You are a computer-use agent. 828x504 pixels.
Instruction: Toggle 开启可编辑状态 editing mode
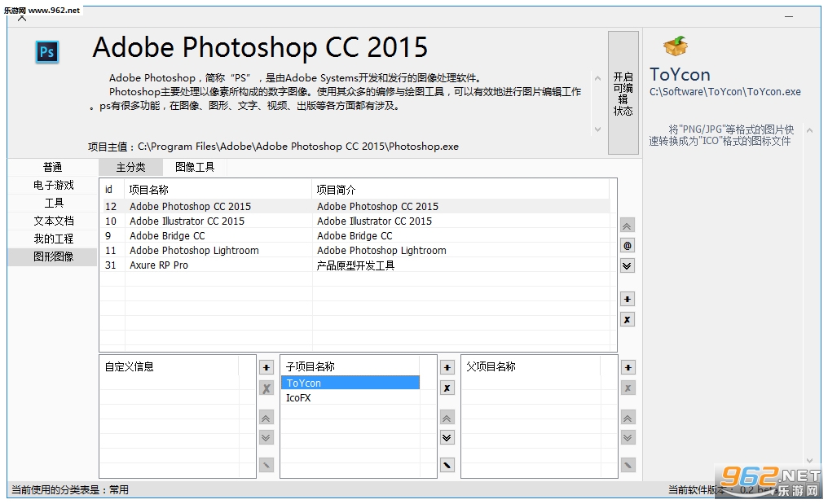click(623, 93)
